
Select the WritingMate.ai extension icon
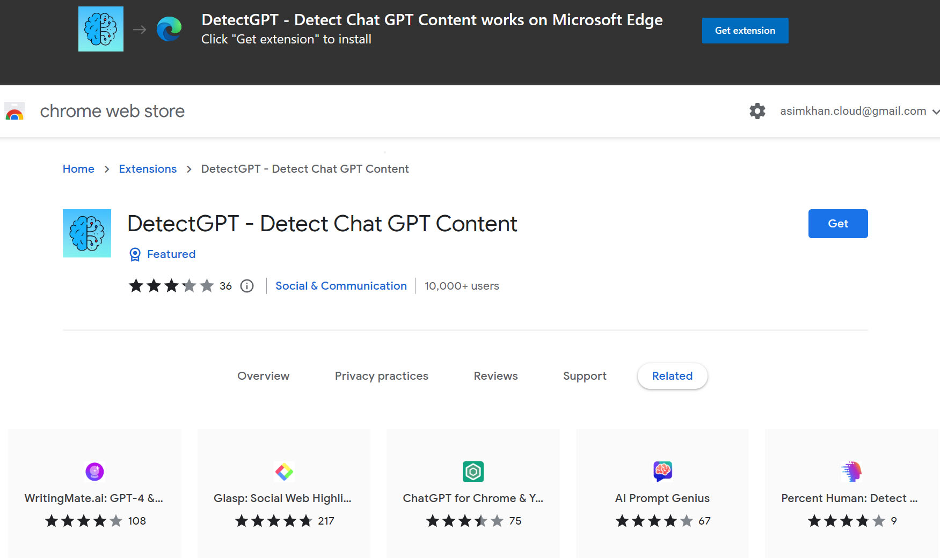(94, 471)
